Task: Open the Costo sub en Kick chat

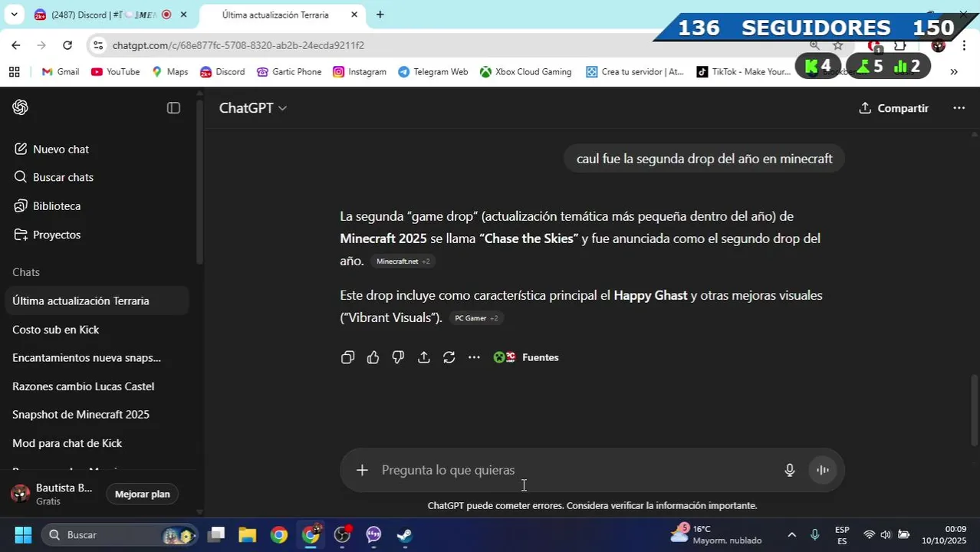Action: pos(97,330)
